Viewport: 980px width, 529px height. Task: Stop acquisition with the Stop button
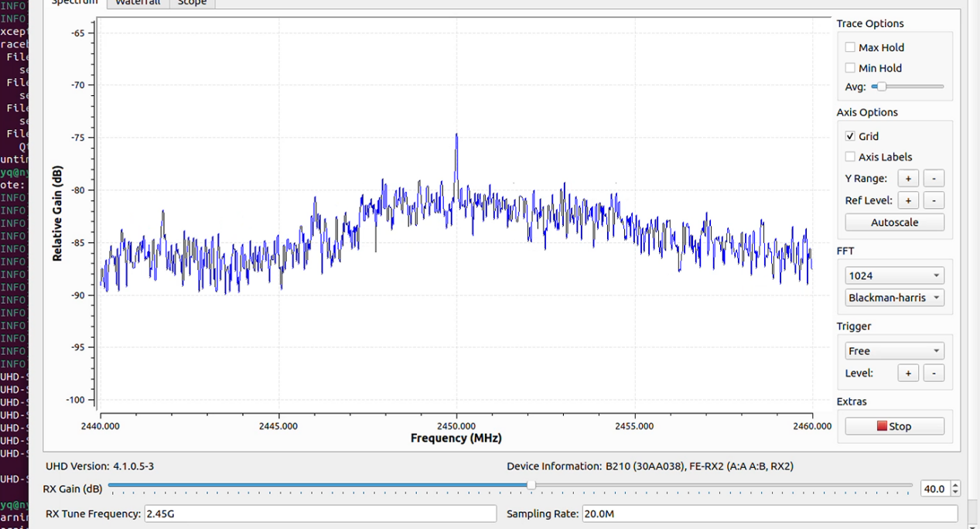894,426
